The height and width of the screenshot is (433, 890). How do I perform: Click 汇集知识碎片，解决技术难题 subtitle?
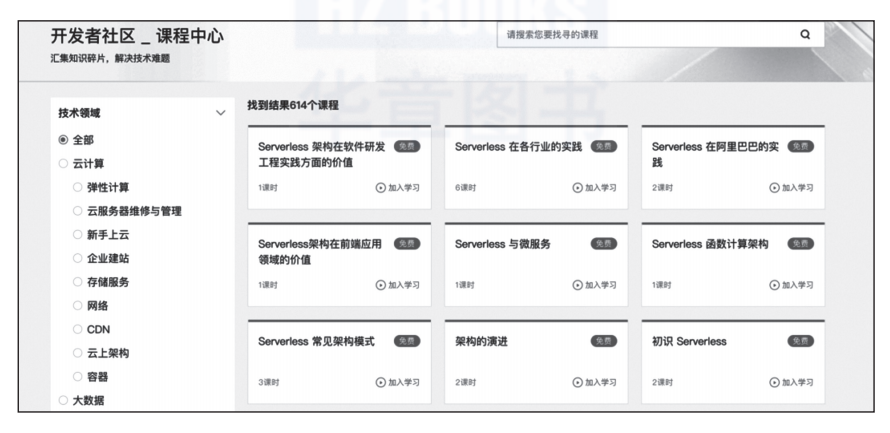pos(110,58)
